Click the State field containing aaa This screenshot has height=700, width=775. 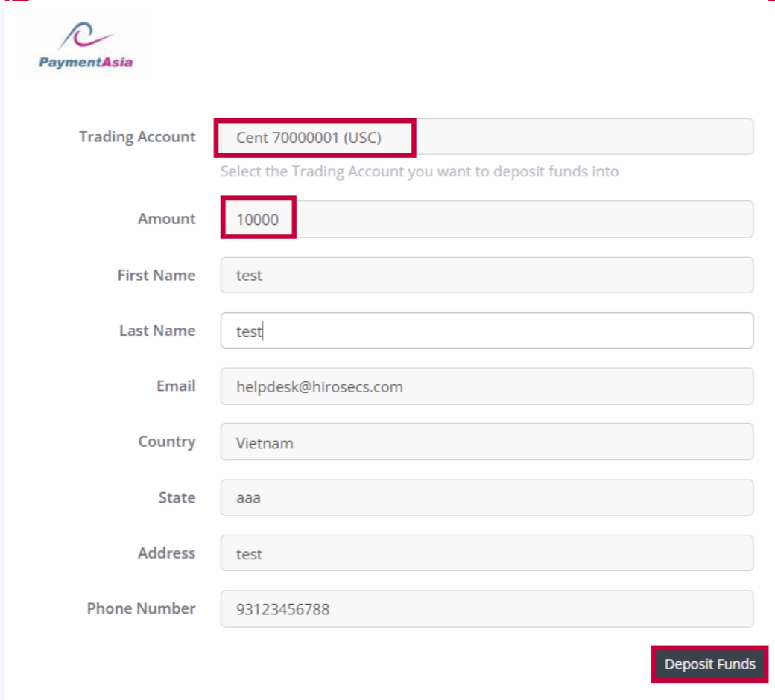pyautogui.click(x=486, y=497)
